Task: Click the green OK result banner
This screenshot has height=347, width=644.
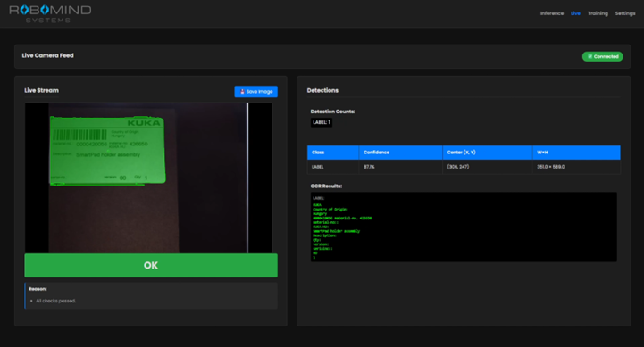Action: tap(151, 265)
